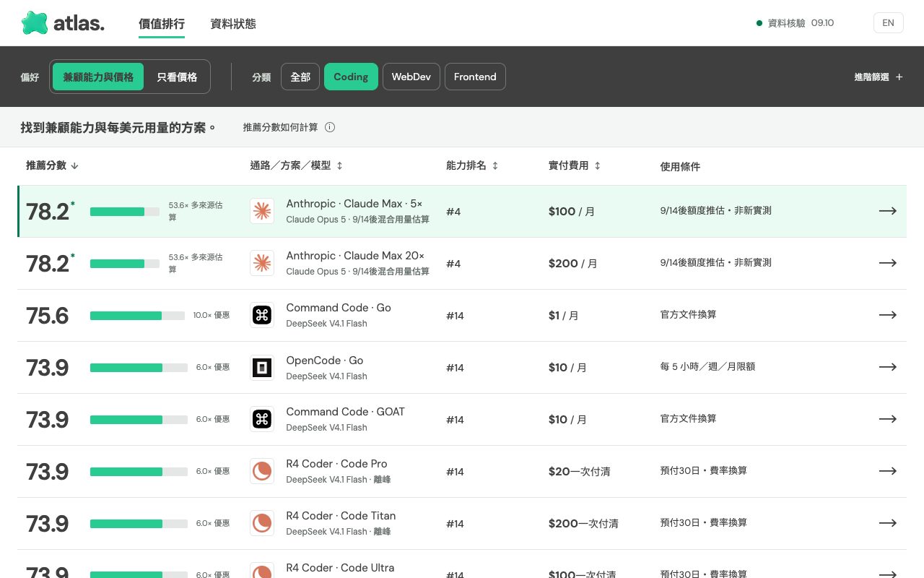924x578 pixels.
Task: Click the $200一次付清 price cell
Action: pos(583,523)
